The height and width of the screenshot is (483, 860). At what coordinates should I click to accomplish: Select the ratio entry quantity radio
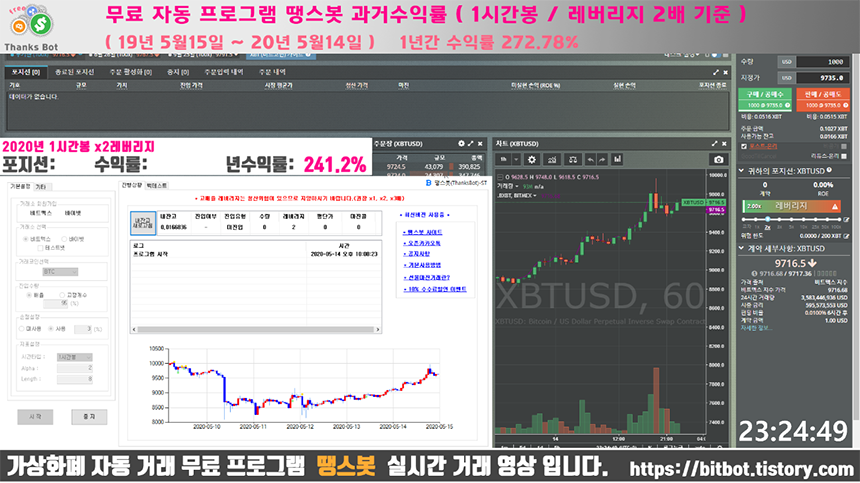[x=29, y=295]
